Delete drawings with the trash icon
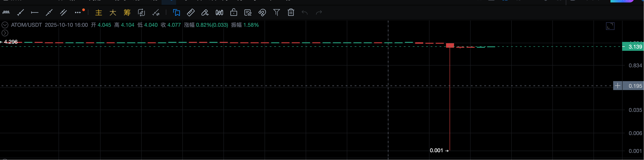The width and height of the screenshot is (644, 160). click(291, 12)
